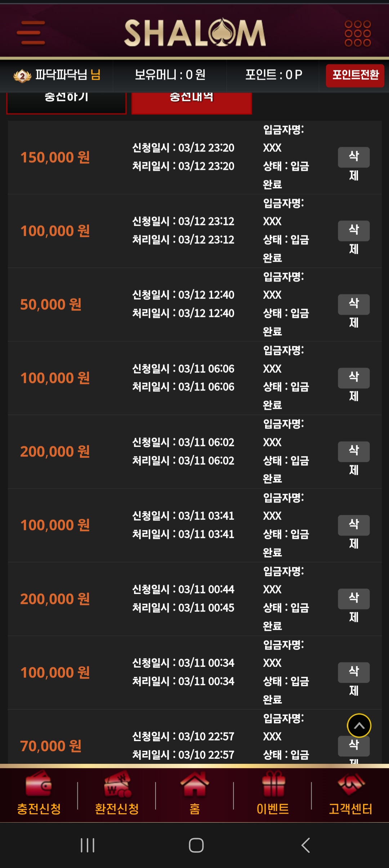Tap the 환전신청 cash icon
This screenshot has height=868, width=389.
pos(117,783)
